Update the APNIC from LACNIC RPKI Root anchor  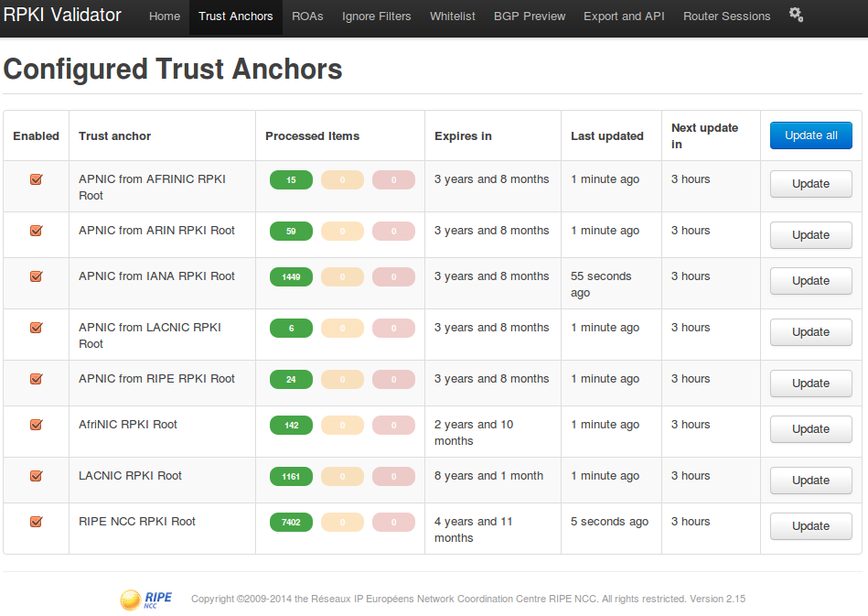coord(811,332)
